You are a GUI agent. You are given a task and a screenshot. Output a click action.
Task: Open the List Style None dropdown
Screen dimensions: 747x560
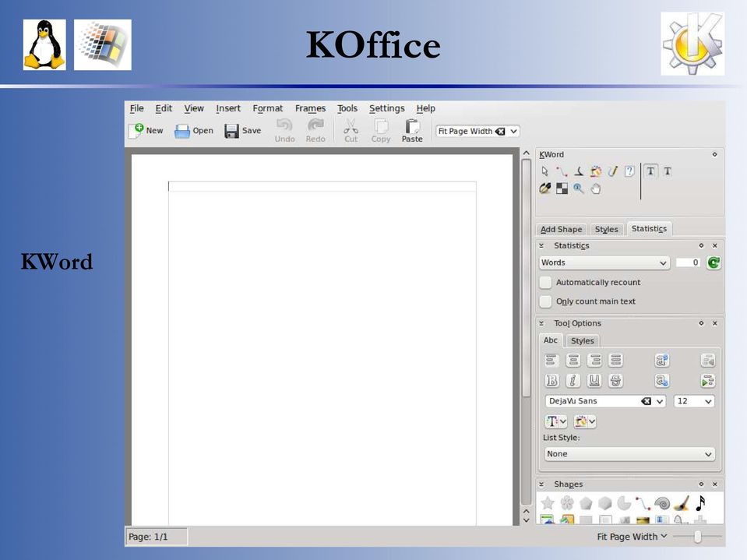coord(629,454)
